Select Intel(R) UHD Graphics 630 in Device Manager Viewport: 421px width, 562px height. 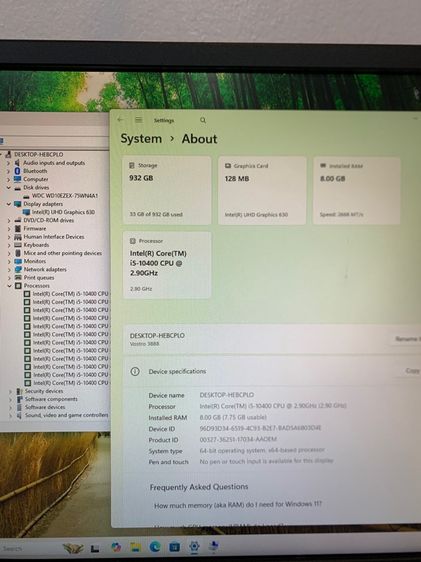63,212
